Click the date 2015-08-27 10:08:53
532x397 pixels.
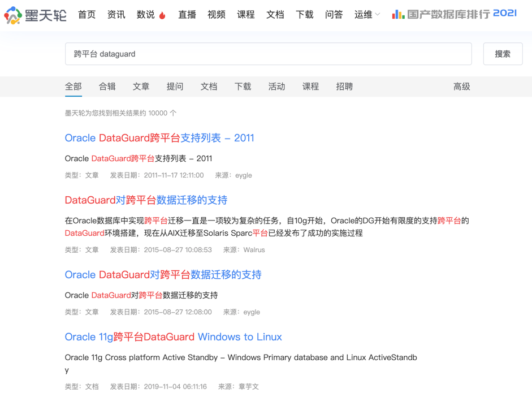coord(178,250)
